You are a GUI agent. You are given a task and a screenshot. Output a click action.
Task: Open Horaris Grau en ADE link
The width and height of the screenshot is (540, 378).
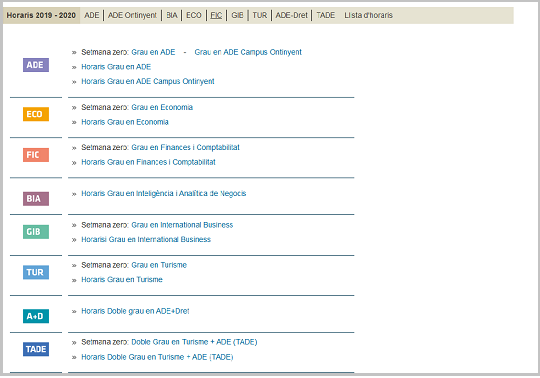pos(116,67)
